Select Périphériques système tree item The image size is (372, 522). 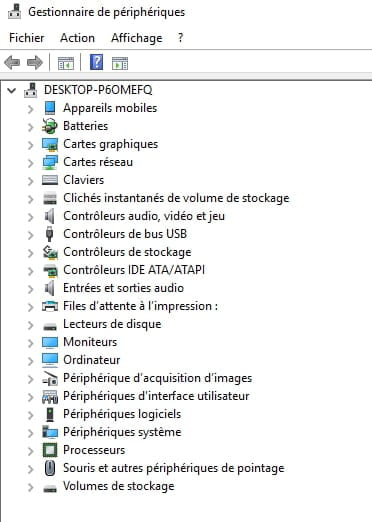click(x=122, y=432)
